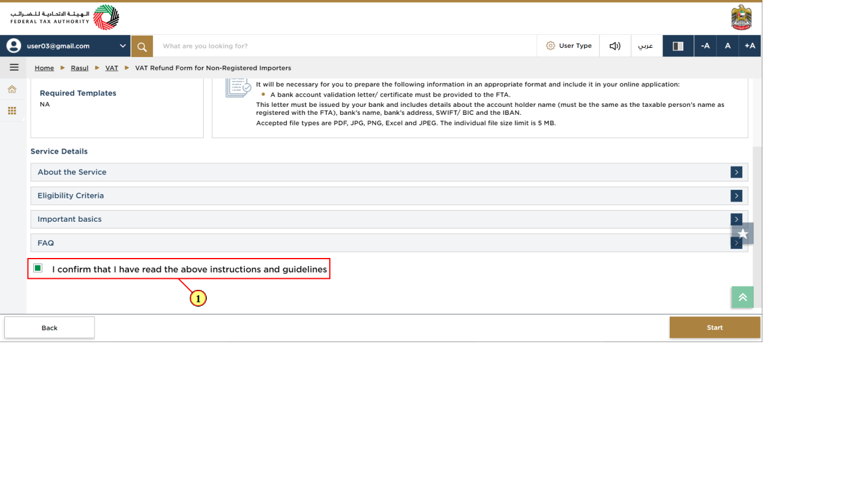The height and width of the screenshot is (492, 868).
Task: Click the search magnifier icon
Action: click(x=142, y=46)
